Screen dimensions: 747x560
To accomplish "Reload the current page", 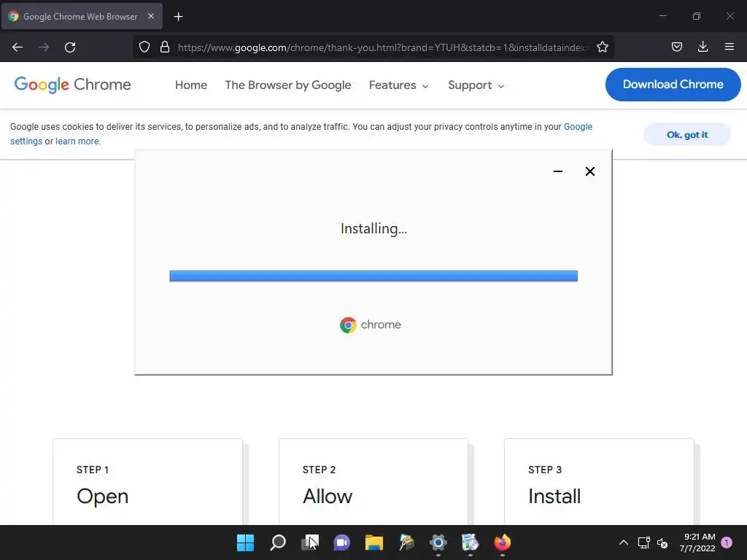I will [x=70, y=47].
